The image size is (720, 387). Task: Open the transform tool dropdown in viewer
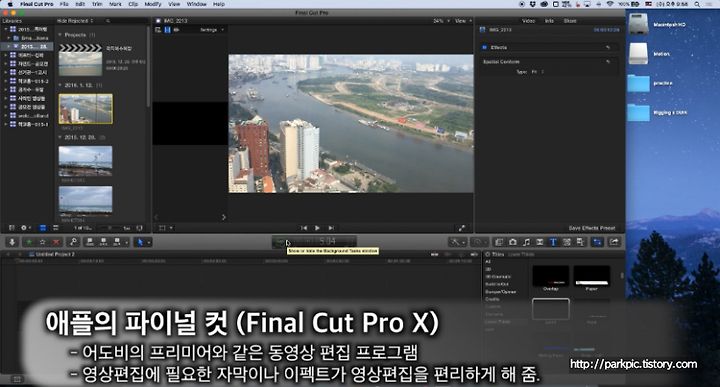166,228
